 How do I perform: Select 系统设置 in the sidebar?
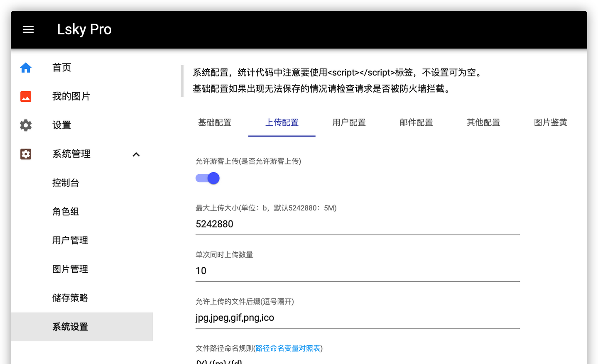tap(69, 327)
